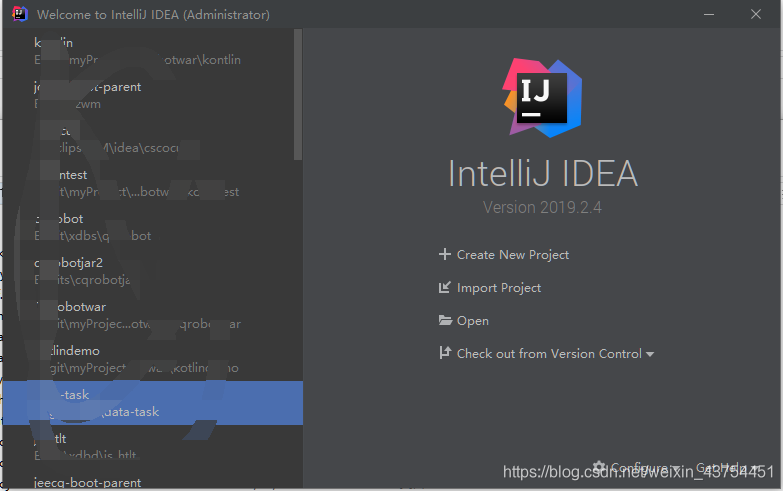Click the Import Project arrow icon
This screenshot has height=491, width=783.
445,288
